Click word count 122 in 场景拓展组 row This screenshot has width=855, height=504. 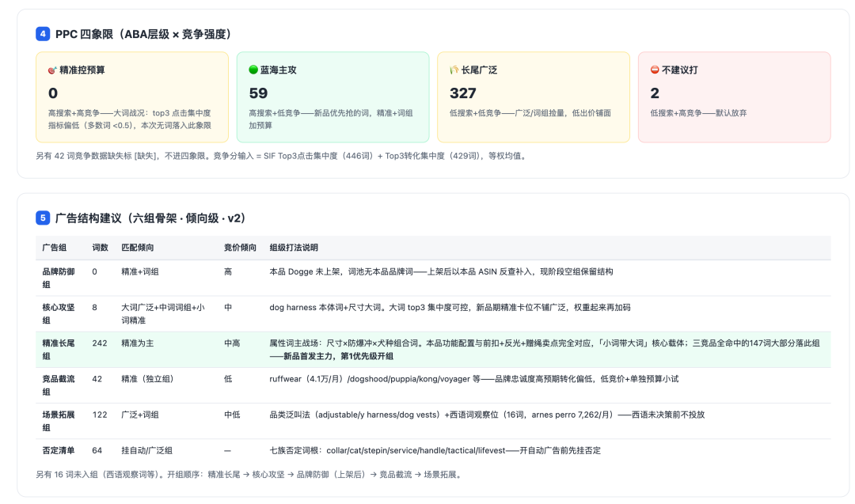100,415
